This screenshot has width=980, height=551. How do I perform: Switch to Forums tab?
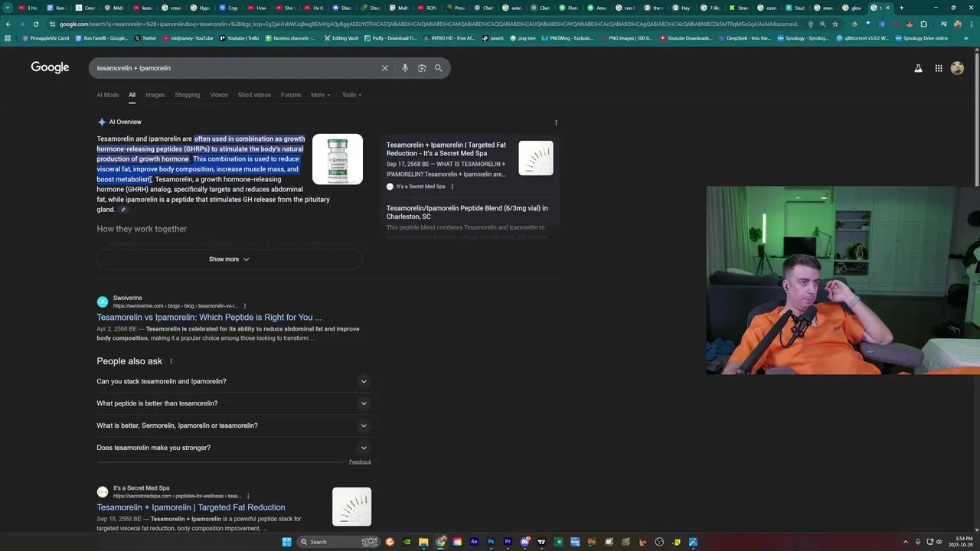point(290,95)
